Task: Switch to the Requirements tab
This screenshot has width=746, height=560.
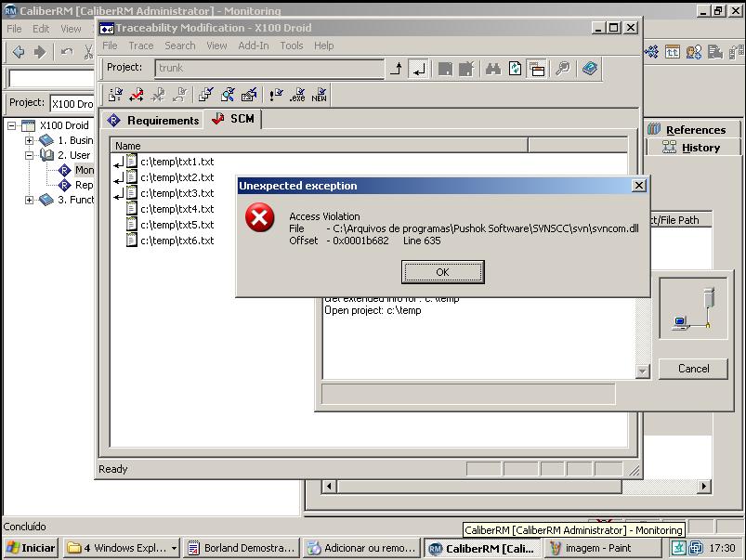Action: pyautogui.click(x=154, y=121)
